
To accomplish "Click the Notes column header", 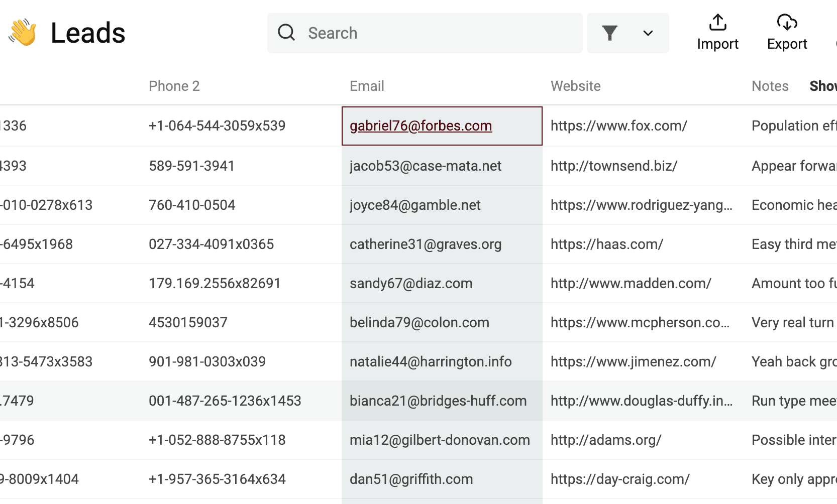I will coord(770,86).
